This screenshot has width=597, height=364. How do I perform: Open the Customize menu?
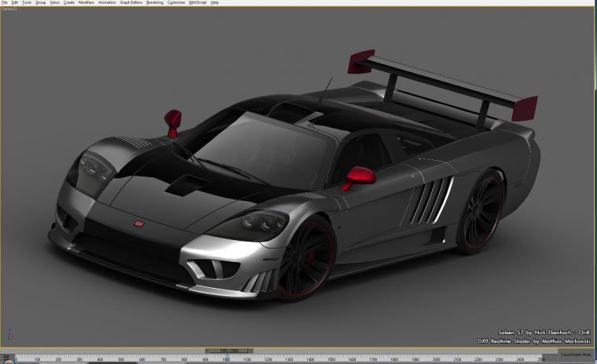click(x=176, y=2)
